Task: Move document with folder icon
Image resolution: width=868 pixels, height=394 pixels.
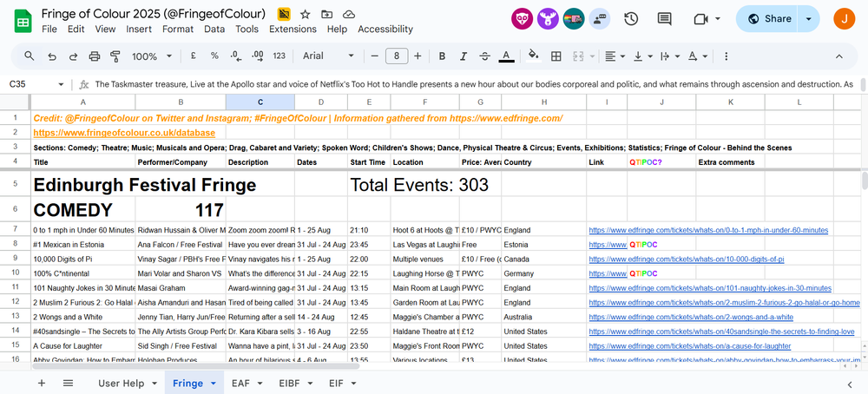Action: 327,14
